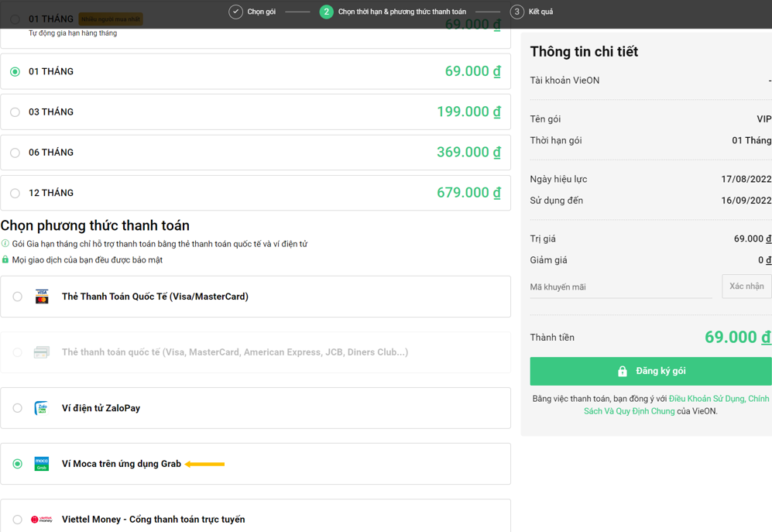Click the 369.000 đ price text
This screenshot has width=772, height=532.
468,153
